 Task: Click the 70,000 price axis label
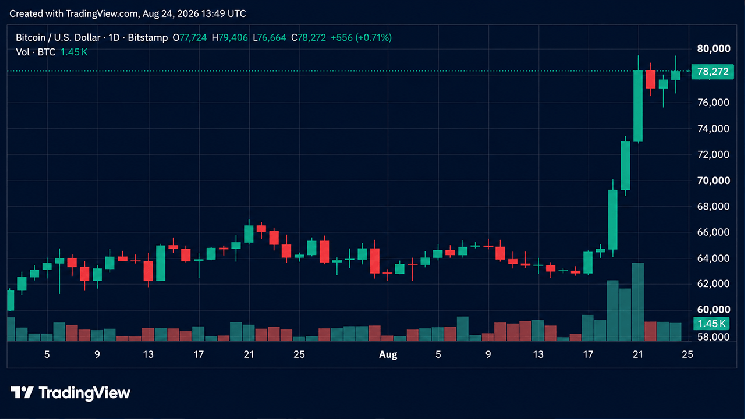click(713, 181)
